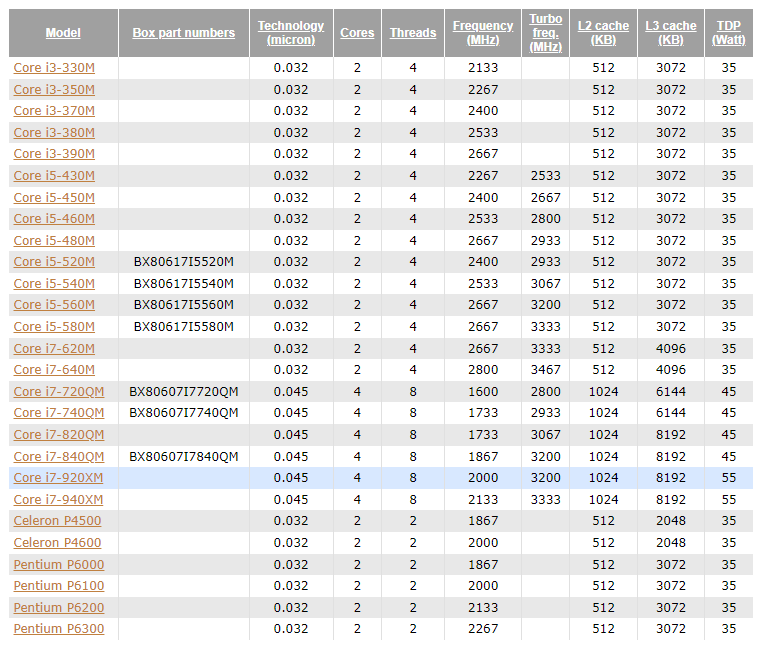Sort by the Cores column header

click(357, 33)
